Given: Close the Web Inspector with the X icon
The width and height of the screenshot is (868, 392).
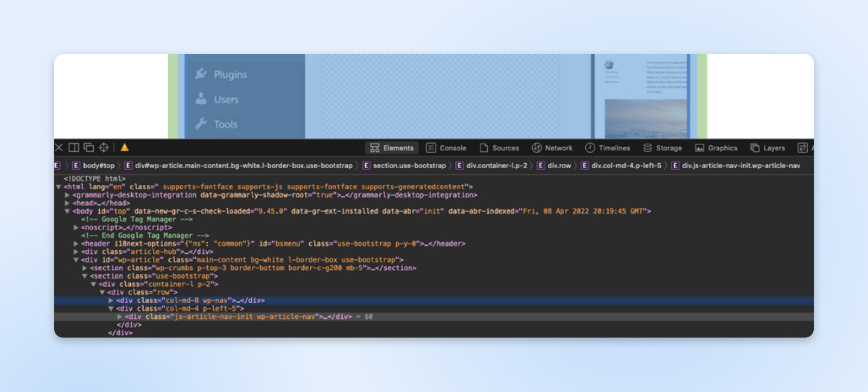Looking at the screenshot, I should click(59, 147).
